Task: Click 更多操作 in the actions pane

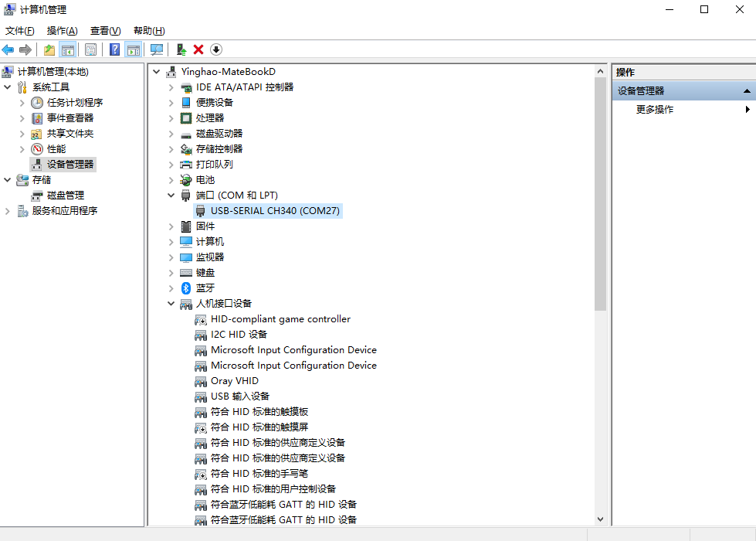Action: [655, 110]
